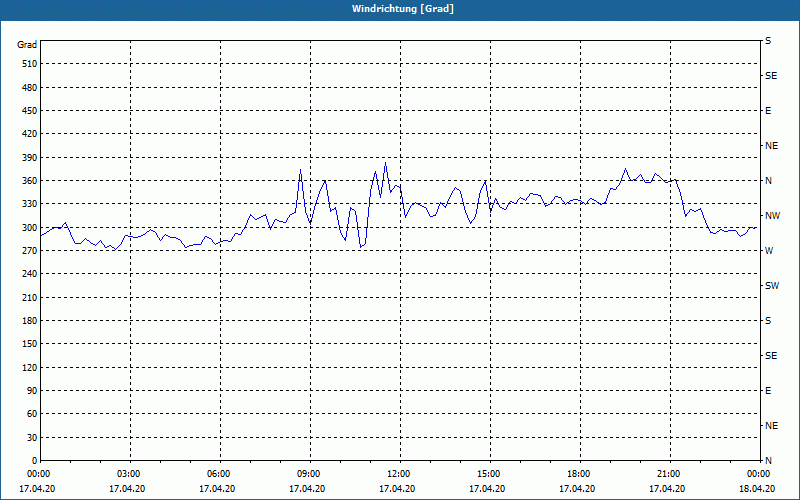Click the y-axis value 480
This screenshot has height=500, width=800.
click(x=30, y=88)
